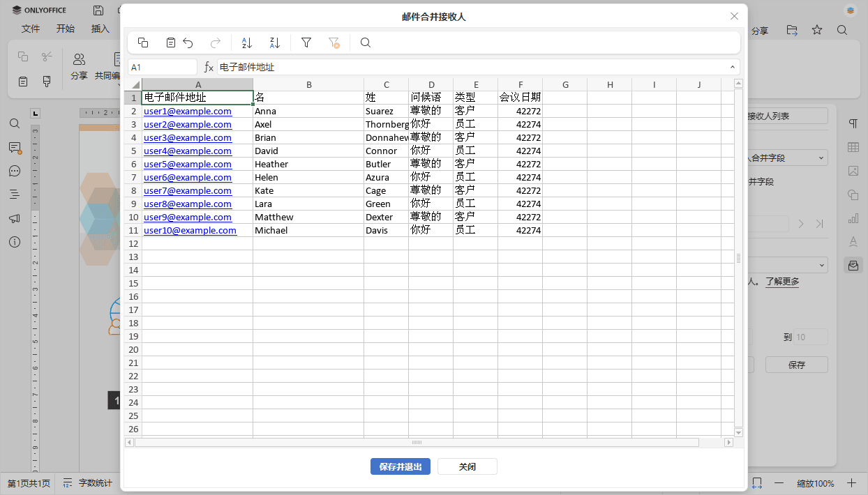Click the function fx icon
The height and width of the screenshot is (495, 868).
point(209,67)
